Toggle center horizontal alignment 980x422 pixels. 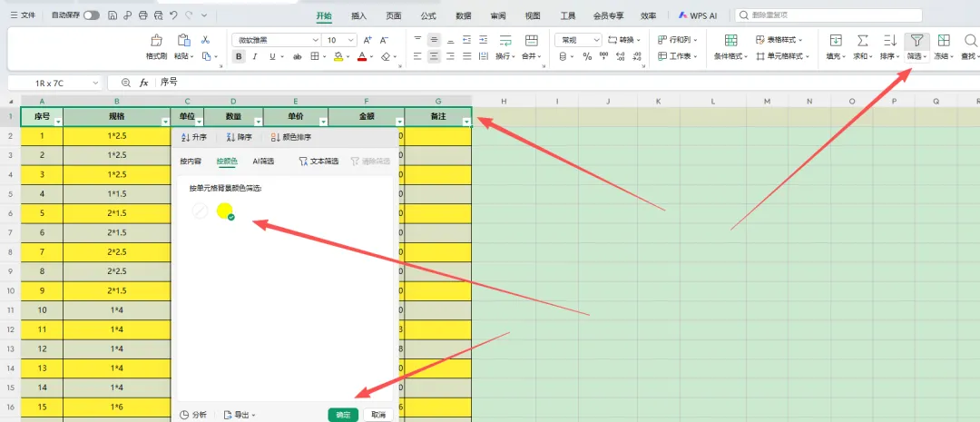click(434, 56)
